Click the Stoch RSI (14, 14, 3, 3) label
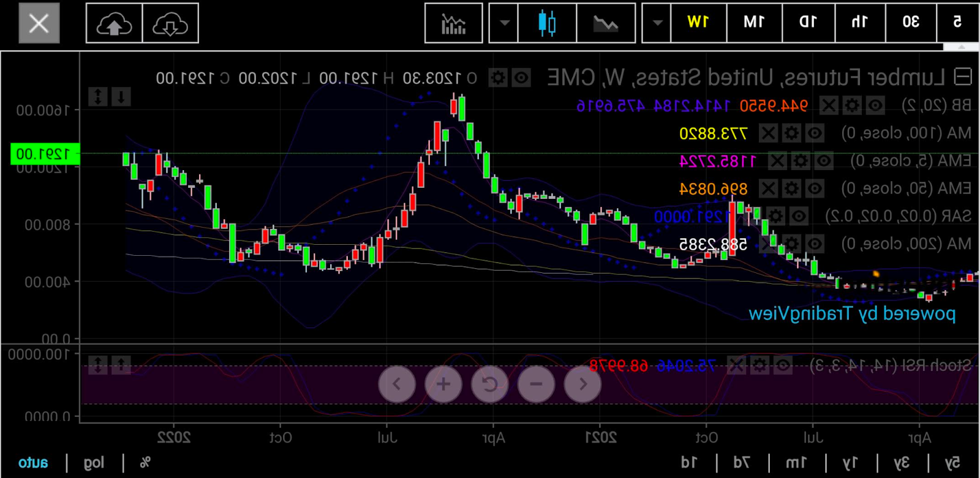Screen dimensions: 980x478 pyautogui.click(x=891, y=366)
